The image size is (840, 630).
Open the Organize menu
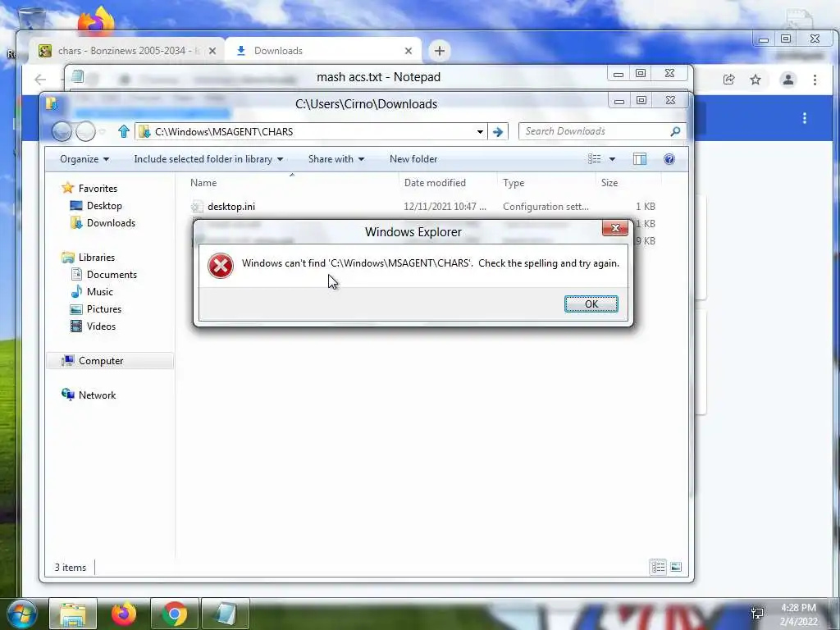84,159
